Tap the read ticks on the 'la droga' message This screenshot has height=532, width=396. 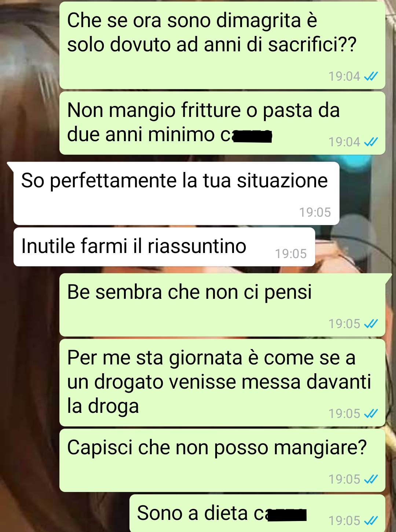point(371,414)
